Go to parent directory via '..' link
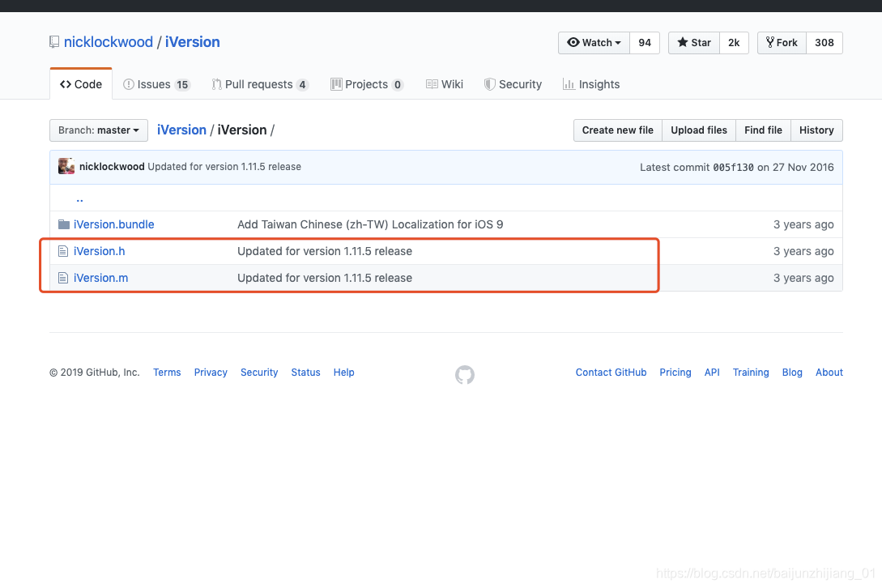 (79, 198)
